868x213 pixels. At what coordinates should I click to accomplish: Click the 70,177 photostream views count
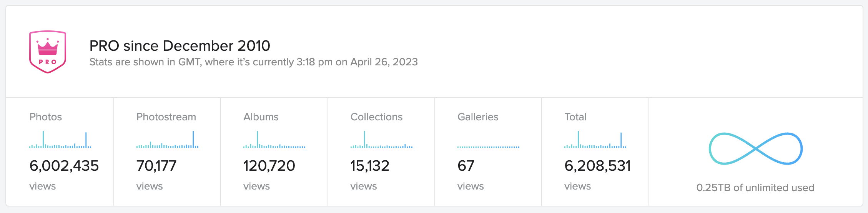[156, 166]
